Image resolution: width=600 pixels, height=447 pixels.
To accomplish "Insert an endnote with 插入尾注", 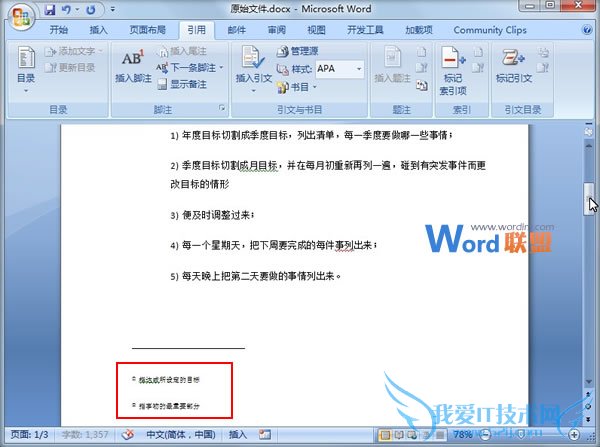I will click(x=183, y=51).
